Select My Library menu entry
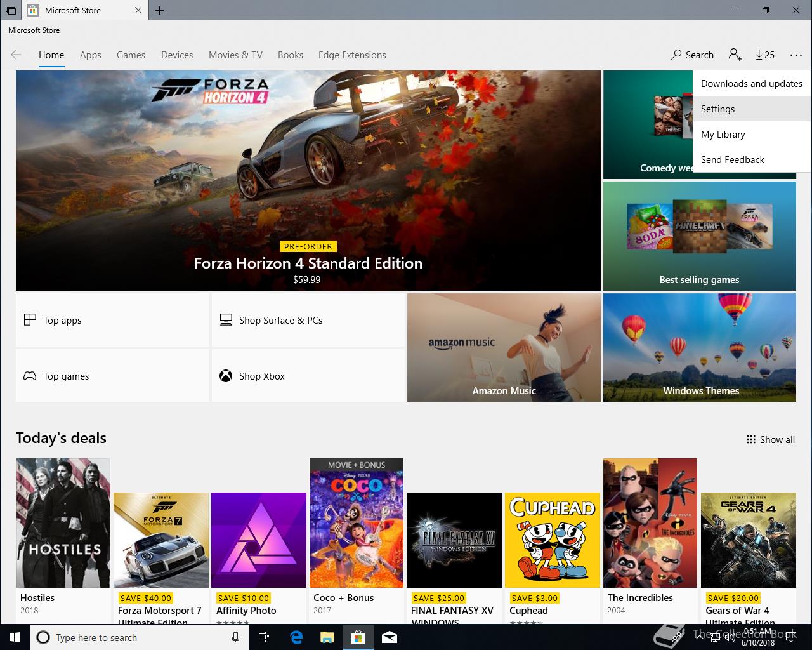The image size is (812, 650). tap(752, 134)
